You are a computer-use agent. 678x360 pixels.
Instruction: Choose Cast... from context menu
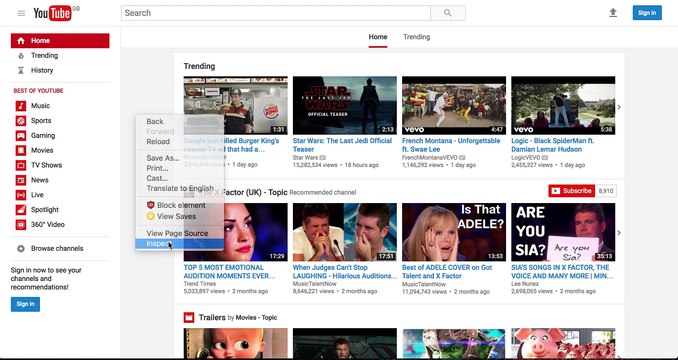[157, 178]
